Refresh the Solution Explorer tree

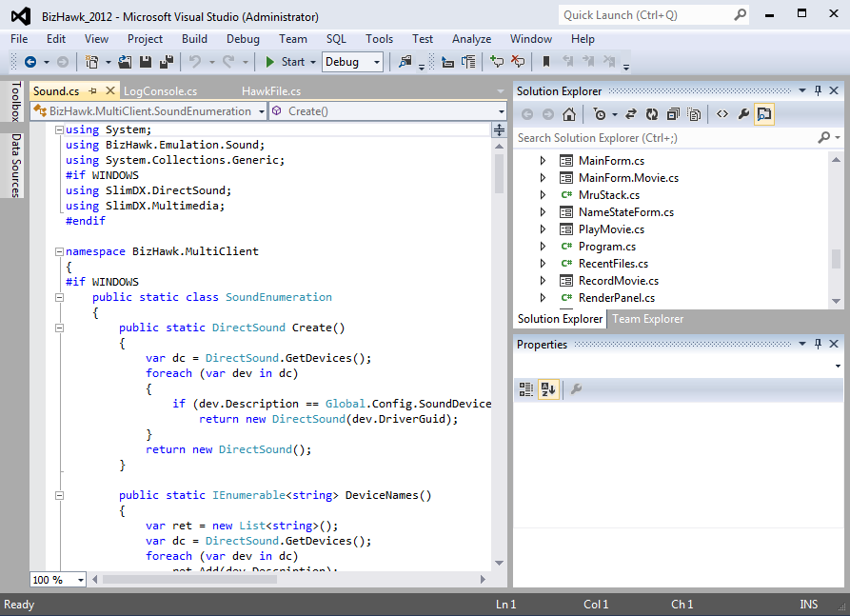pos(652,114)
